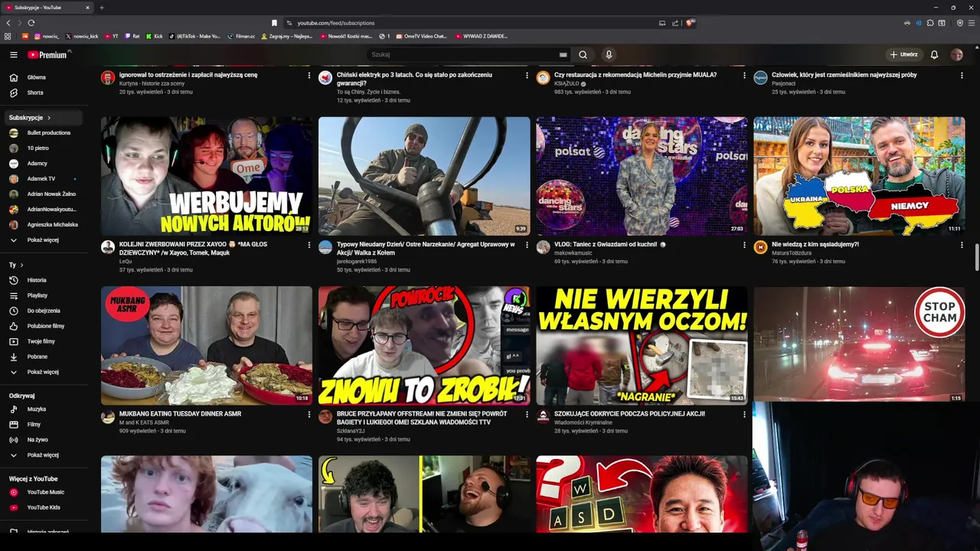Open the options menu for Typowy Nieudany Dzień video
This screenshot has height=551, width=980.
click(x=527, y=246)
